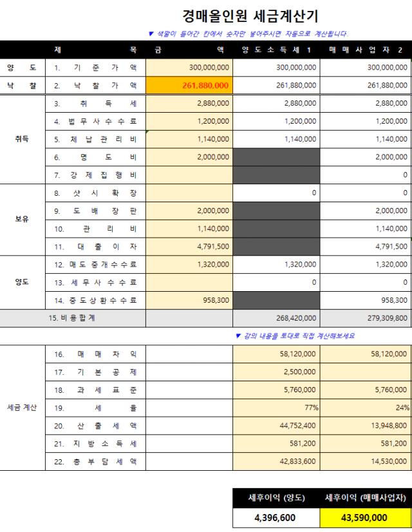412x532 pixels.
Task: Select 대출이자 value under 매매사업자 2 column
Action: coord(366,247)
